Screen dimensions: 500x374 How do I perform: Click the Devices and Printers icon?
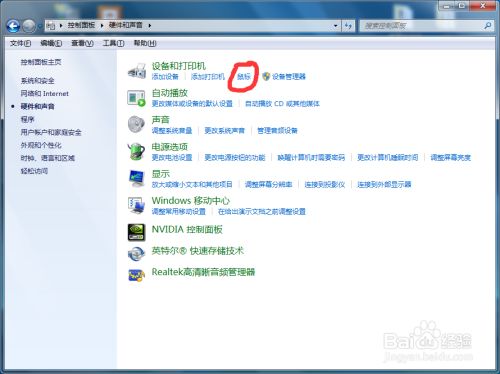point(137,70)
